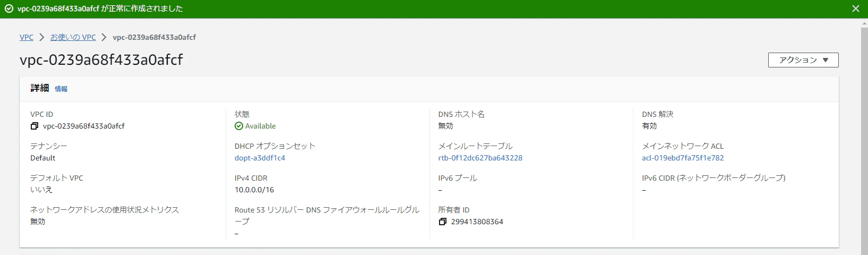Copy the owner ID 299413808364 icon
This screenshot has width=868, height=255.
click(x=442, y=222)
